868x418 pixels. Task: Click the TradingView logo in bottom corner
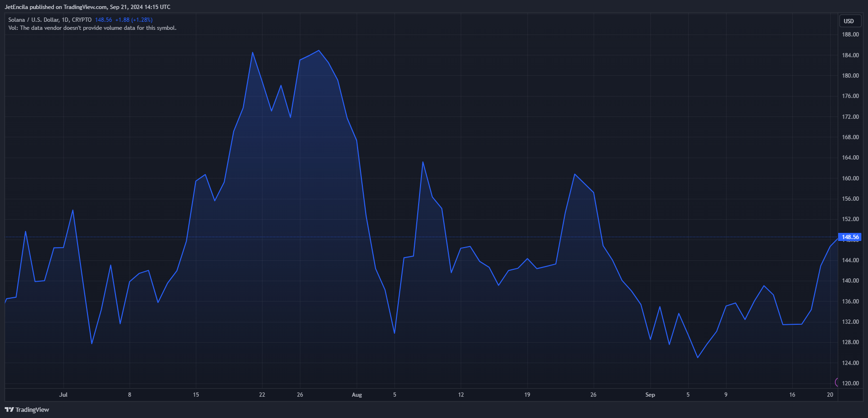pyautogui.click(x=27, y=409)
